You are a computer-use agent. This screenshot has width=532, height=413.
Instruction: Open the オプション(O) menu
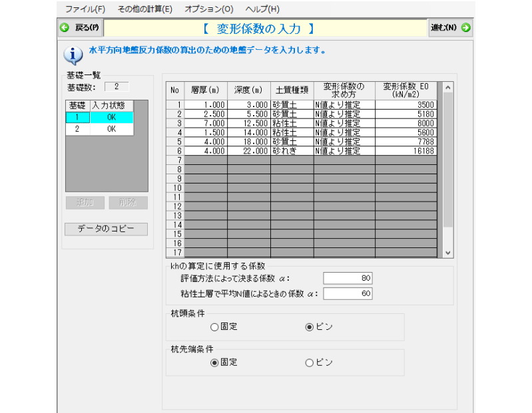tap(208, 9)
